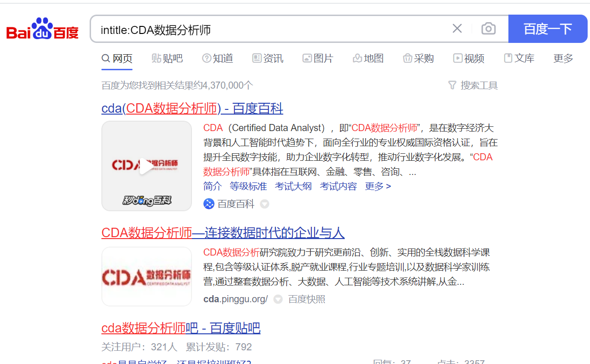Click the 更多 > link under Baike result
Image resolution: width=590 pixels, height=364 pixels.
point(378,186)
